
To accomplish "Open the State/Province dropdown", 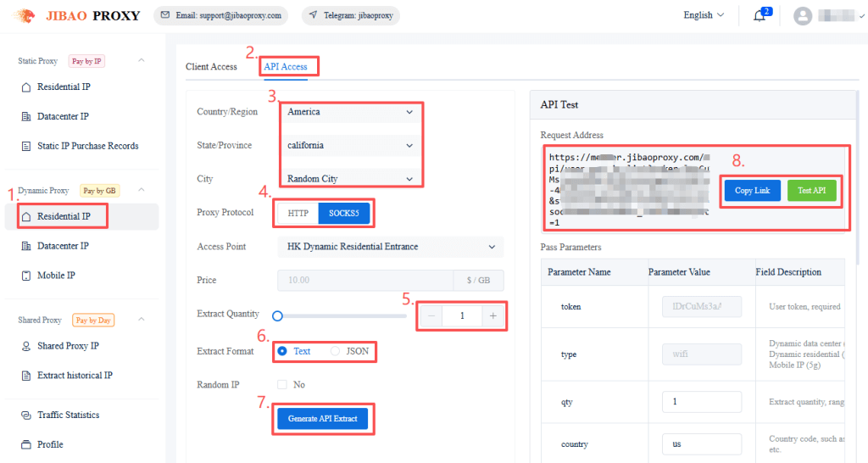I will tap(350, 145).
